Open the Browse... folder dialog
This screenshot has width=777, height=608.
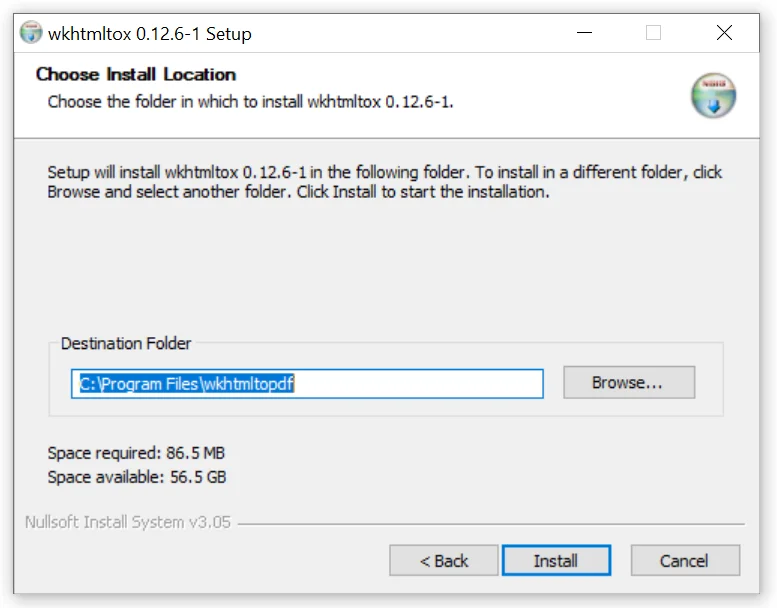[x=629, y=382]
